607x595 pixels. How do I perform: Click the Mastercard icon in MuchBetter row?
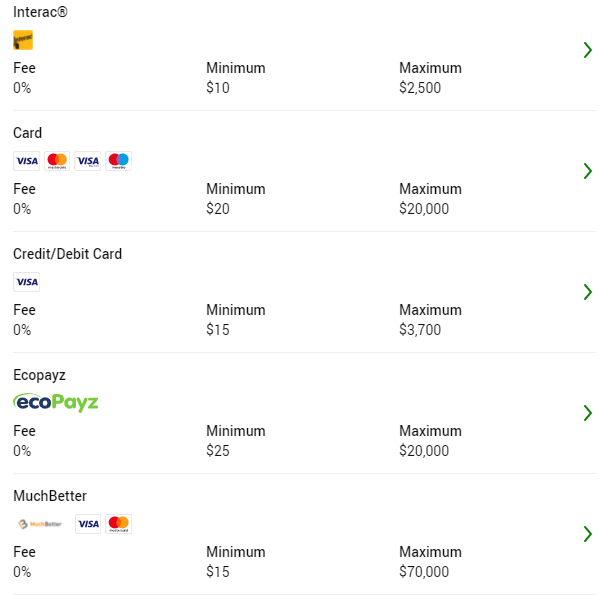tap(118, 524)
